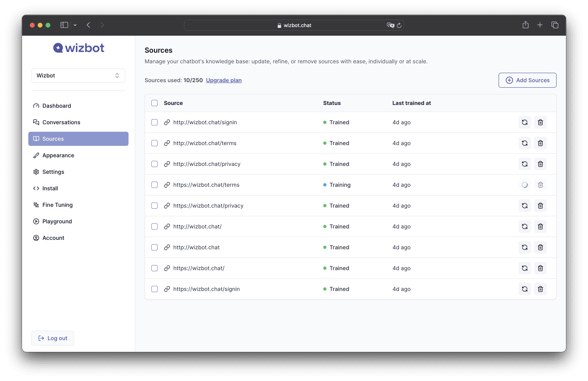Delete the https://wizbot.chat/ source
Screen dimensions: 588x381
tap(540, 268)
